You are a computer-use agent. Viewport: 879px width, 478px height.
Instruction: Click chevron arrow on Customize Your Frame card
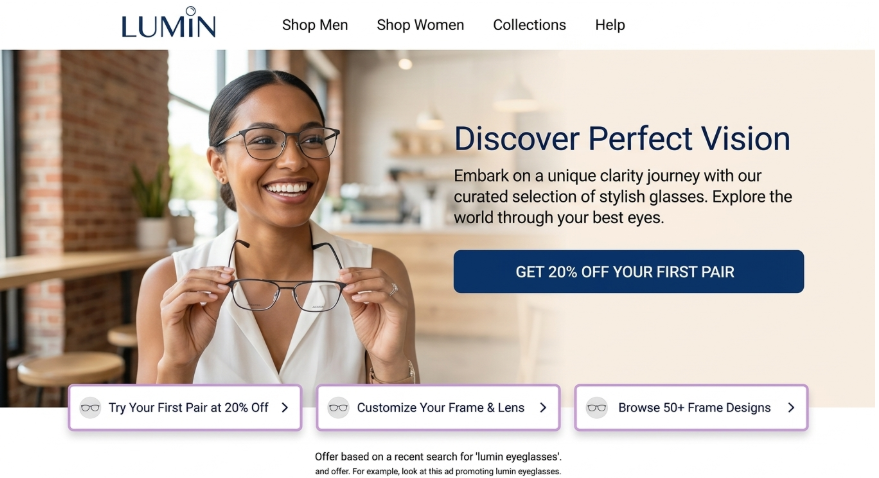click(543, 407)
